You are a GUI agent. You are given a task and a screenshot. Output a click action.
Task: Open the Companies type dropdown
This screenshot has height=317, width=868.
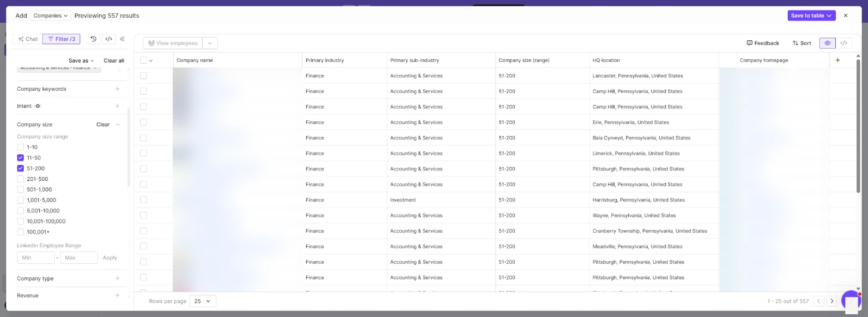50,15
